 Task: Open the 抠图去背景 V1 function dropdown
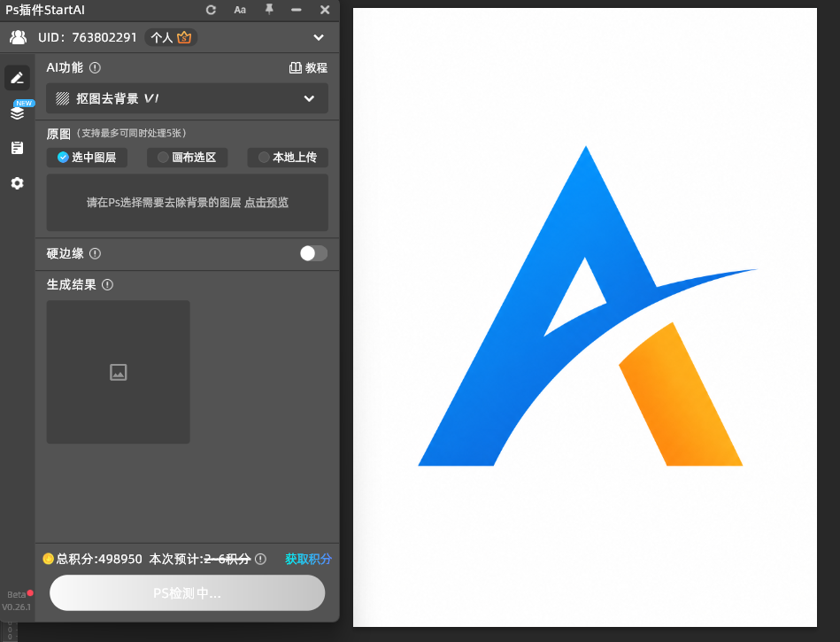(187, 98)
